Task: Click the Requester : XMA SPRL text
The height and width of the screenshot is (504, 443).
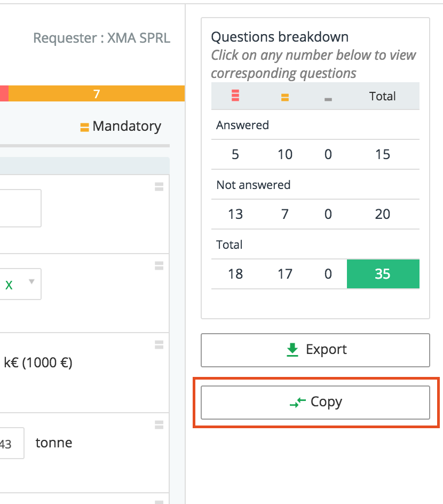Action: tap(102, 38)
